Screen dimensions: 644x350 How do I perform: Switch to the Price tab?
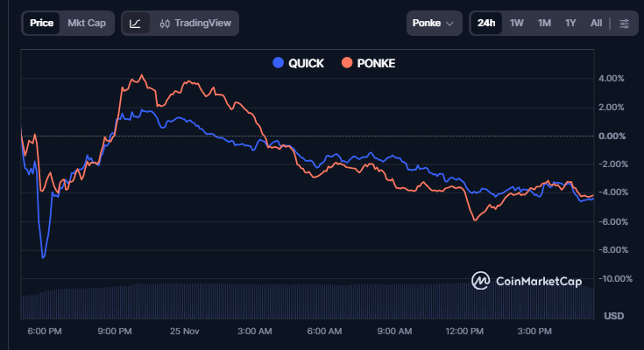pyautogui.click(x=41, y=23)
